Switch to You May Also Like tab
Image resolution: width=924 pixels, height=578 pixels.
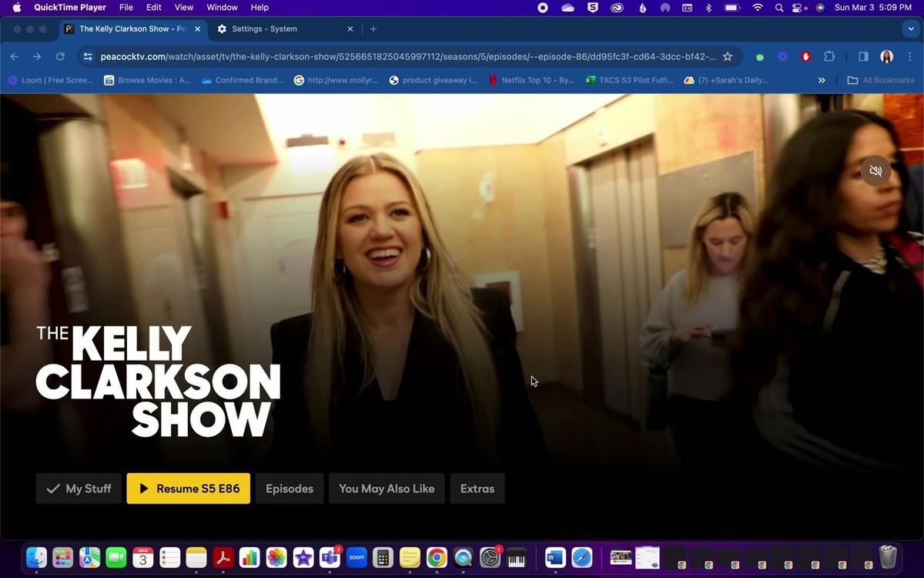point(387,489)
